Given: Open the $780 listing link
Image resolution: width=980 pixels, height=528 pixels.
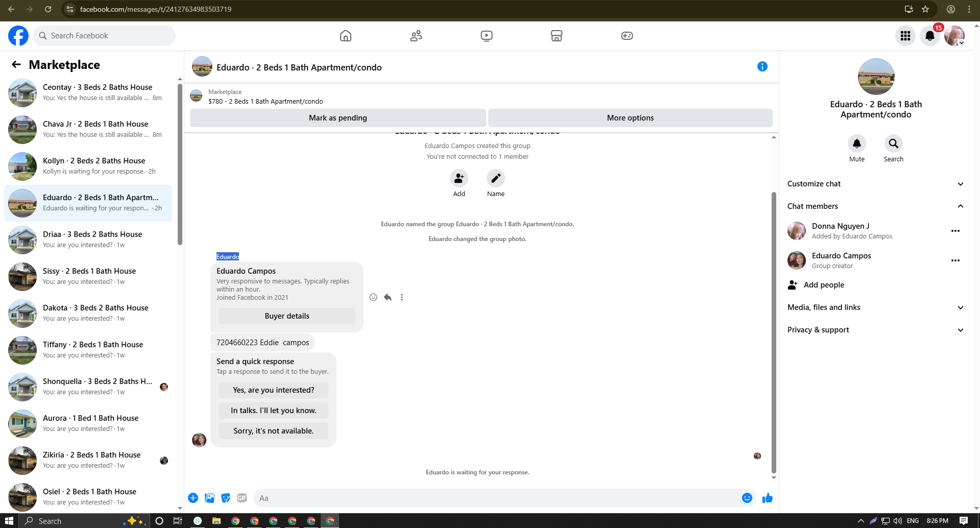Looking at the screenshot, I should coord(266,101).
